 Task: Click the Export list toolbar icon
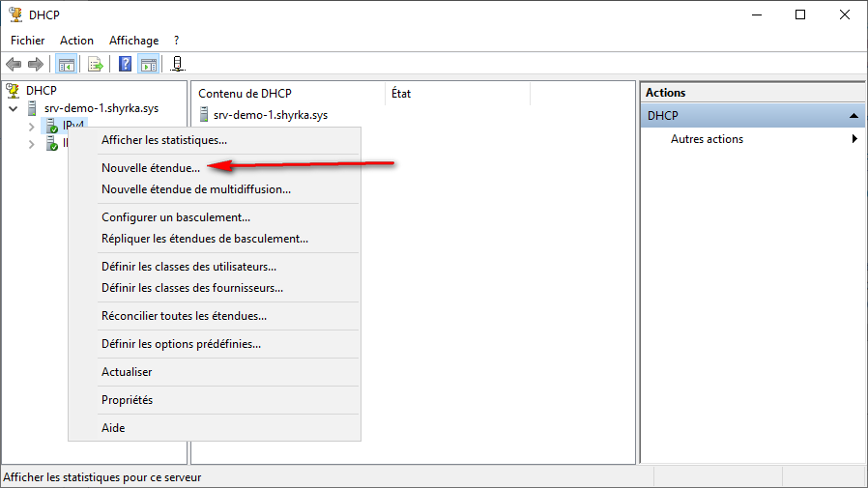coord(96,65)
